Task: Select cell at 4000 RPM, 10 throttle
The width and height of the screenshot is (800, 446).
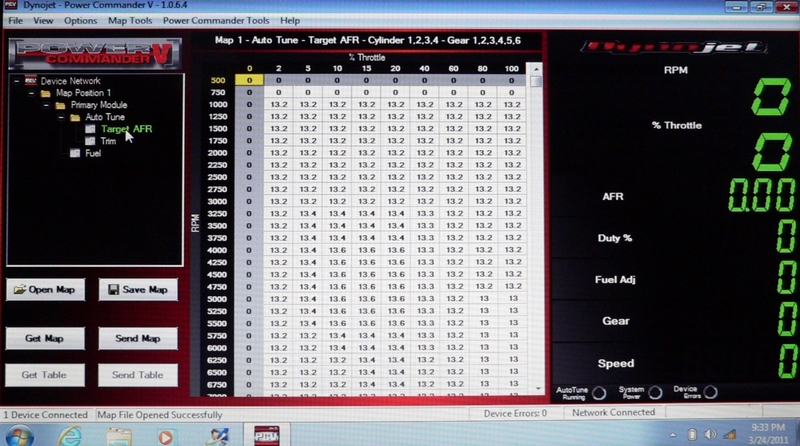Action: [x=337, y=250]
